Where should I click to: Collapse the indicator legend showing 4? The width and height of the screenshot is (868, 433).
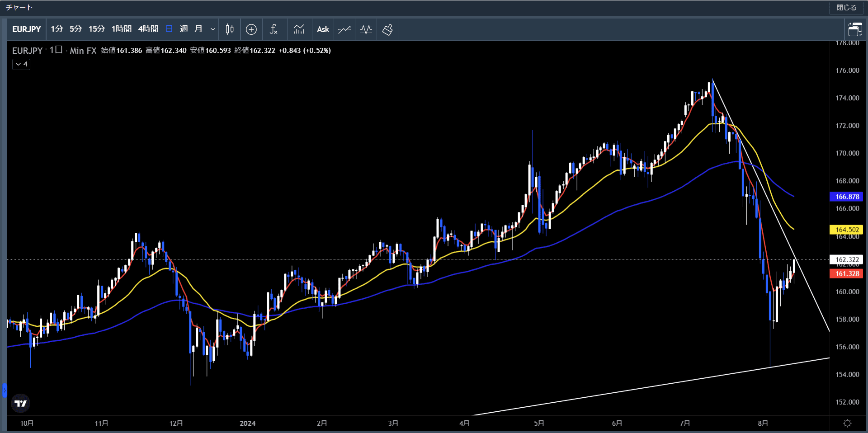point(21,64)
